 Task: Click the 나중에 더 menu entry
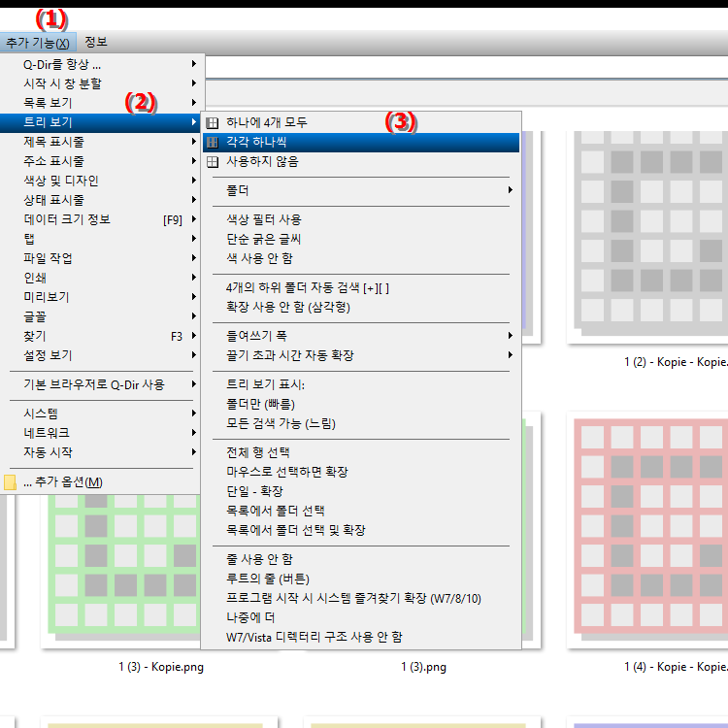(x=361, y=617)
